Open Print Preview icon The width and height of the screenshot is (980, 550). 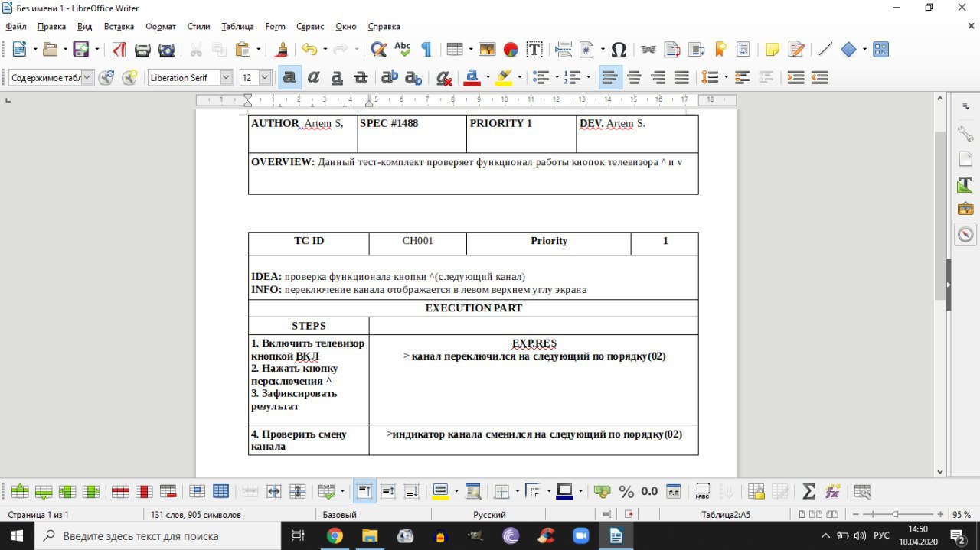pyautogui.click(x=166, y=50)
